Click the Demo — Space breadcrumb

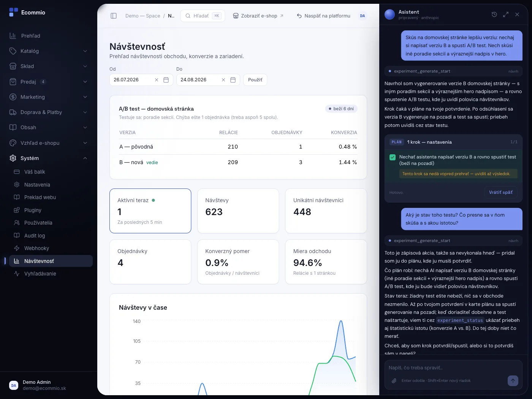pos(142,16)
